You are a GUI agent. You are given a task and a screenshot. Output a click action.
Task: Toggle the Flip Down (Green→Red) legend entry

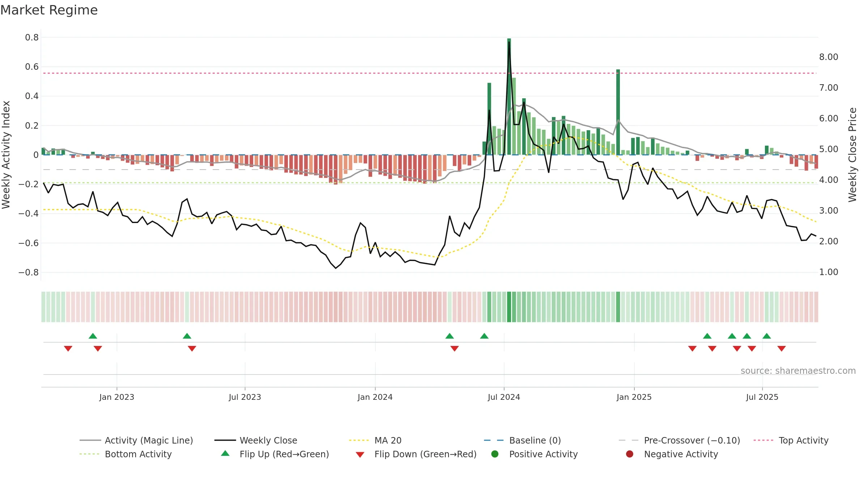(x=416, y=454)
